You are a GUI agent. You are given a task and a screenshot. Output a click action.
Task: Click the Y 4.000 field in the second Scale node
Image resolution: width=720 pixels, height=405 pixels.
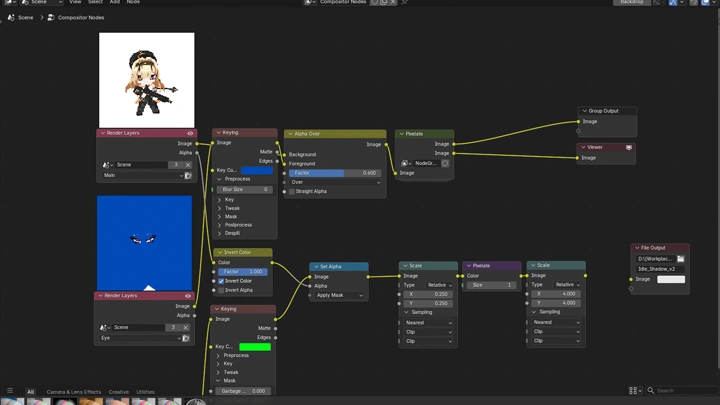(x=556, y=303)
